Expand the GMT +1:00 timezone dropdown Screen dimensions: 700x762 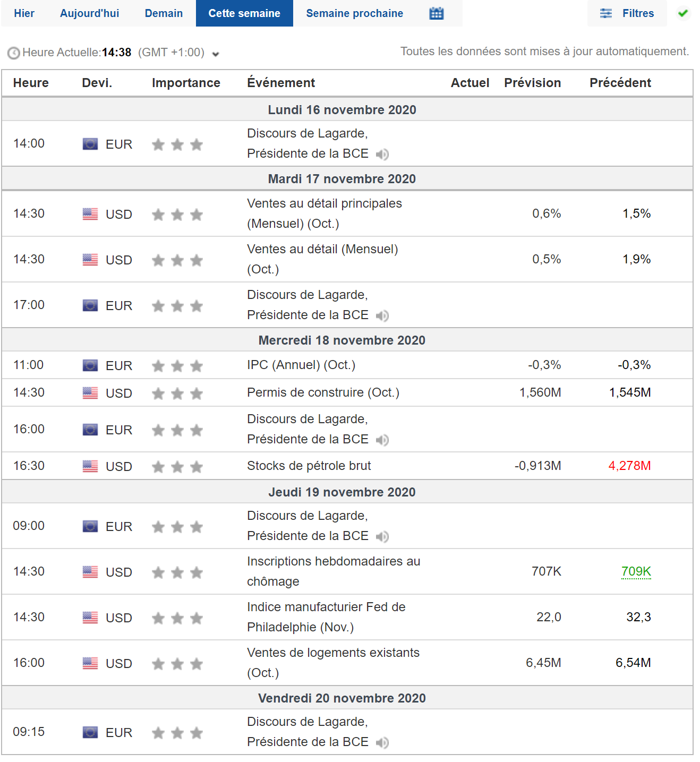tap(216, 54)
